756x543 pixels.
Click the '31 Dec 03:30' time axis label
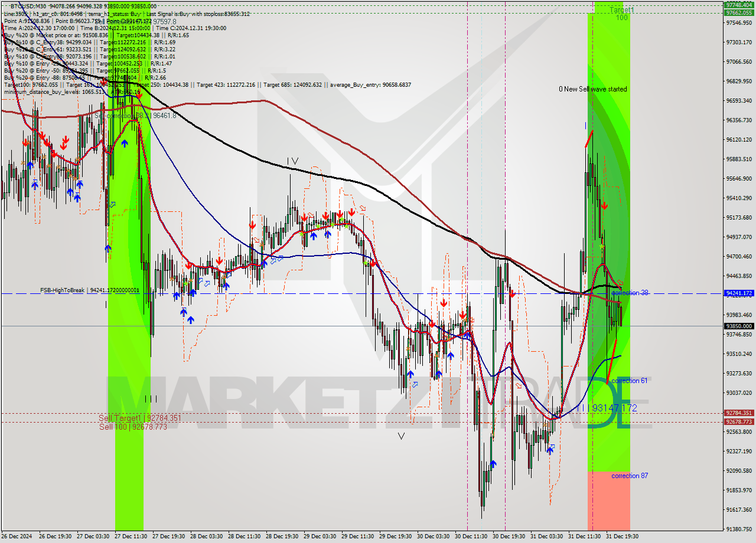548,537
